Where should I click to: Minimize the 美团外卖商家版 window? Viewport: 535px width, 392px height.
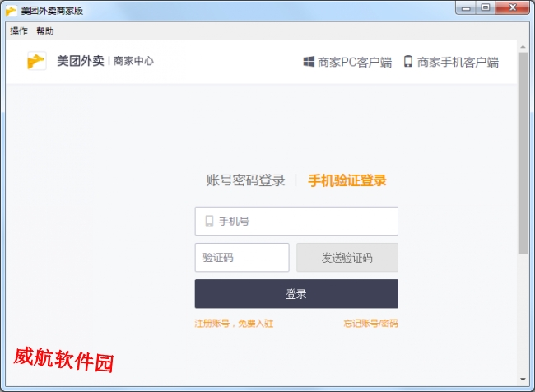pos(466,8)
